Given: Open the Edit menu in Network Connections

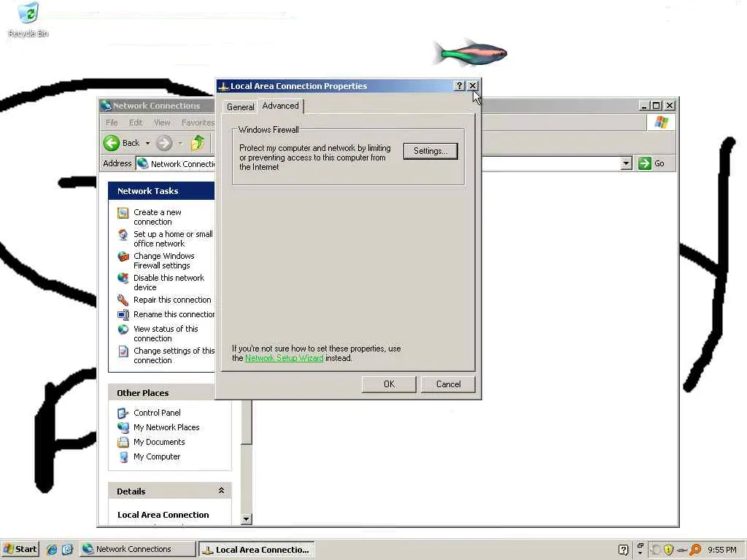Looking at the screenshot, I should click(136, 122).
